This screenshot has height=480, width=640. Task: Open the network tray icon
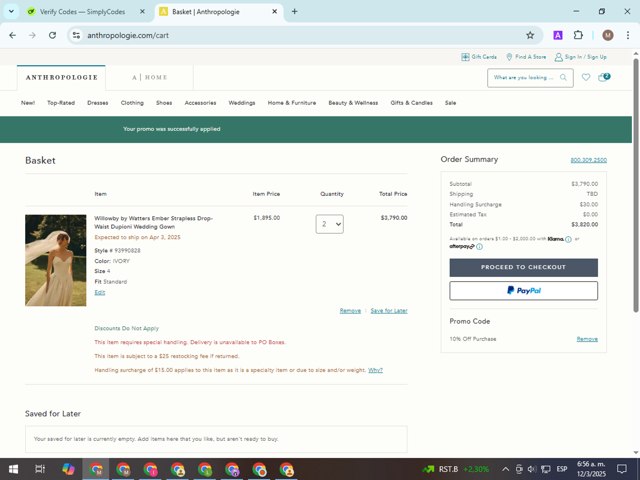(x=545, y=469)
